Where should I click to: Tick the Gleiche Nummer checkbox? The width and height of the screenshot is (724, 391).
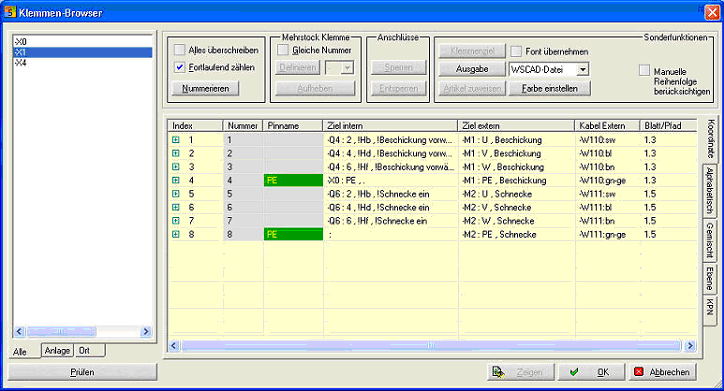(x=283, y=49)
